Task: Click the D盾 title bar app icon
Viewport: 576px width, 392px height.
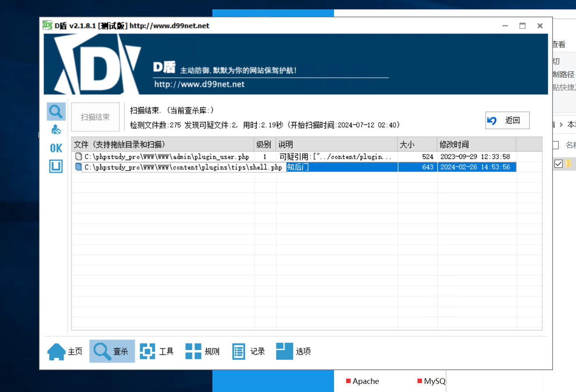Action: [47, 25]
